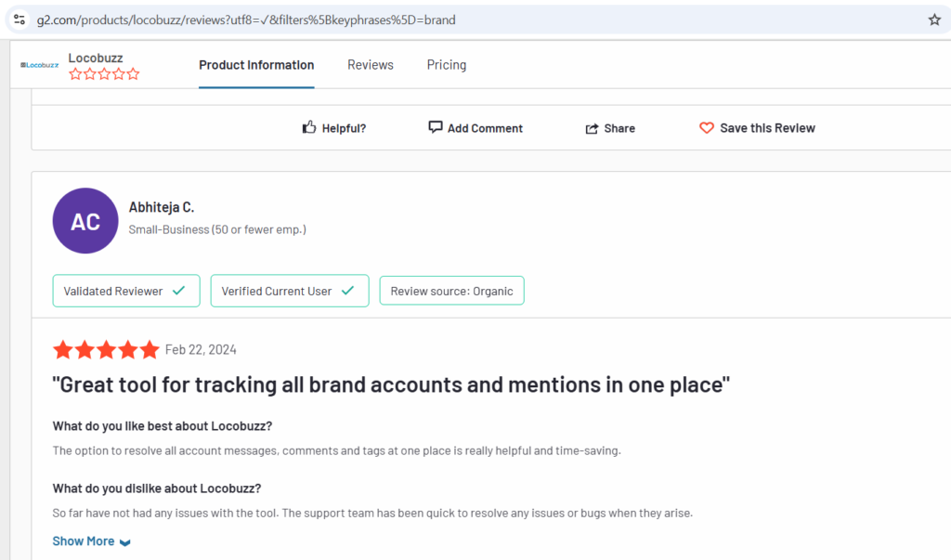Open the Pricing tab

click(x=447, y=65)
